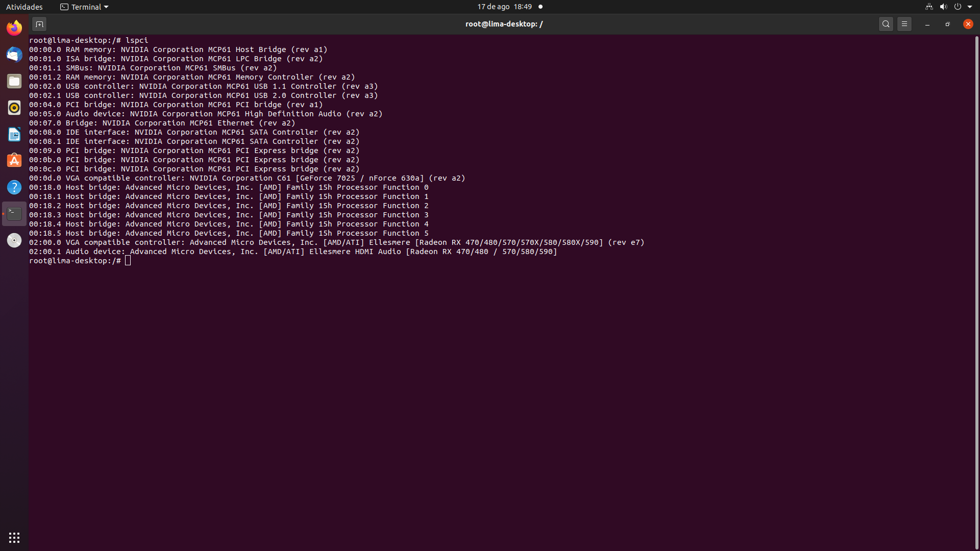This screenshot has width=980, height=551.
Task: Click the window title root@lima-desktop: /
Action: (x=504, y=24)
